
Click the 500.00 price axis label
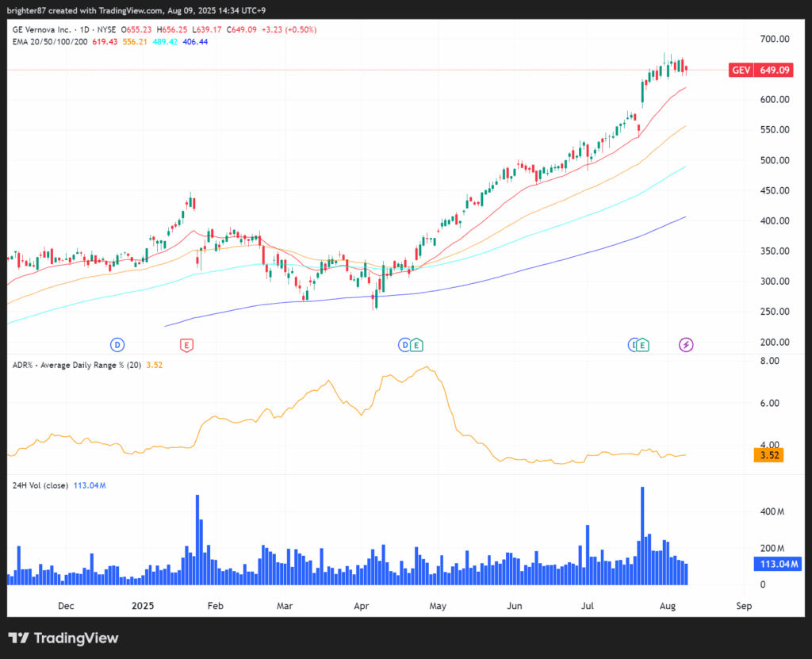click(x=775, y=160)
